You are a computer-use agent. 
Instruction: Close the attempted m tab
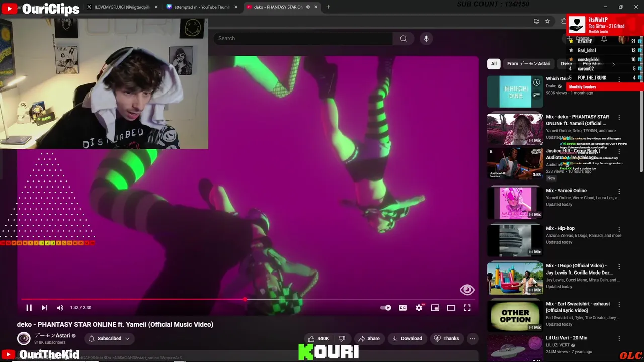tap(236, 7)
